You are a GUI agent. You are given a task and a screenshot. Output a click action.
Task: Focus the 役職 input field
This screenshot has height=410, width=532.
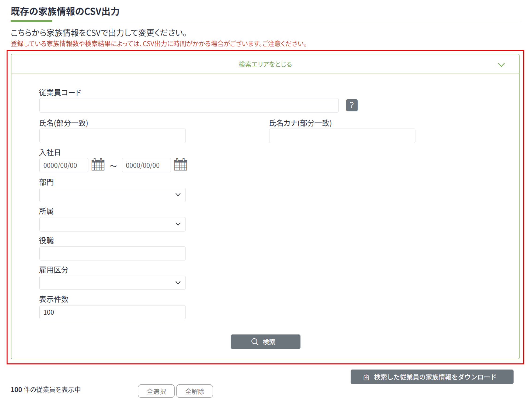click(x=112, y=253)
